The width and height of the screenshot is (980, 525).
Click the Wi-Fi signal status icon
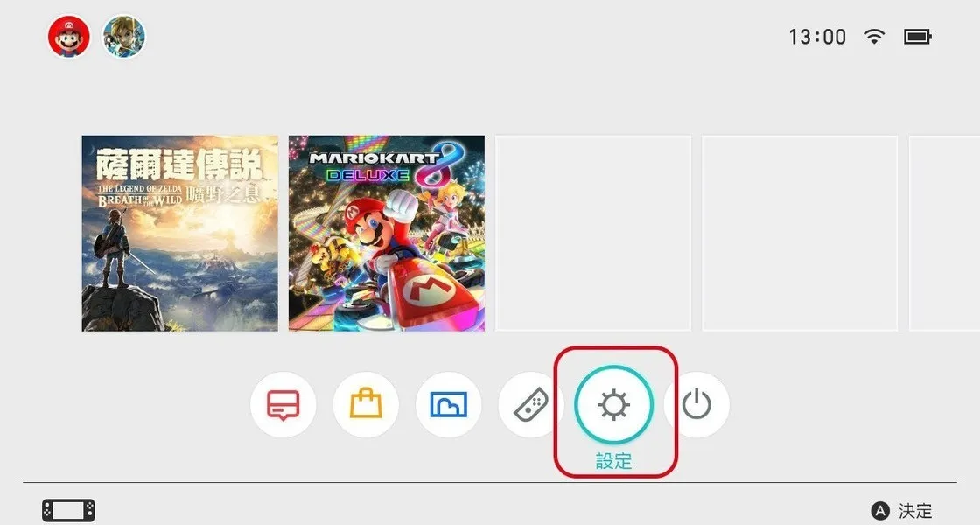[874, 37]
